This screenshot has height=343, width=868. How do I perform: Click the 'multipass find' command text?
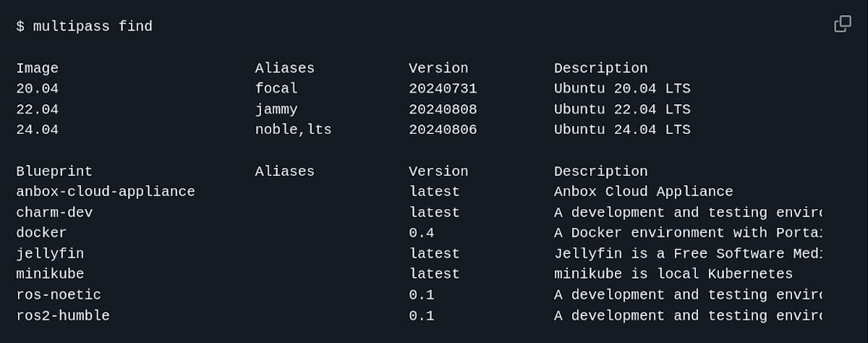coord(93,27)
